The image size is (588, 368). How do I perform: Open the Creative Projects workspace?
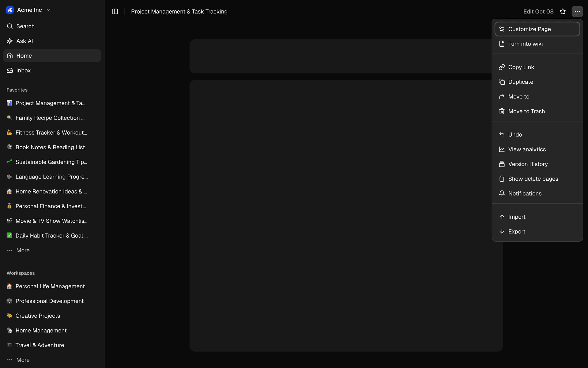[38, 316]
